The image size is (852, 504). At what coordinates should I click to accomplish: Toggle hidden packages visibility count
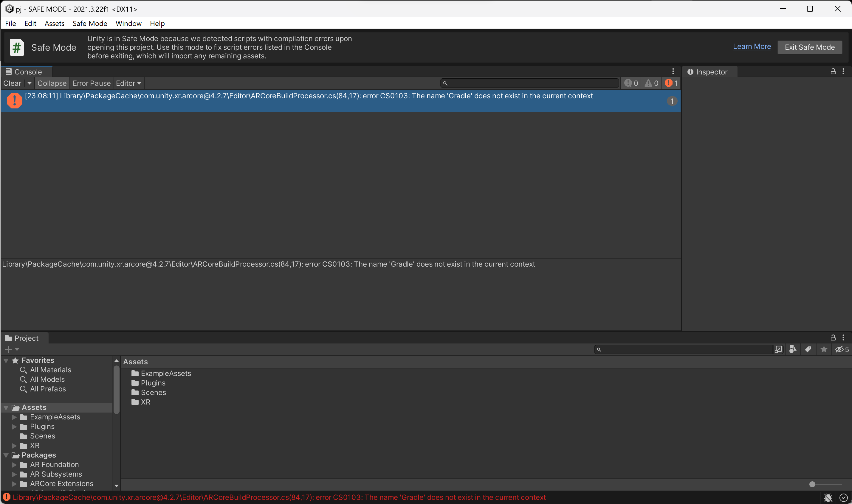(842, 349)
